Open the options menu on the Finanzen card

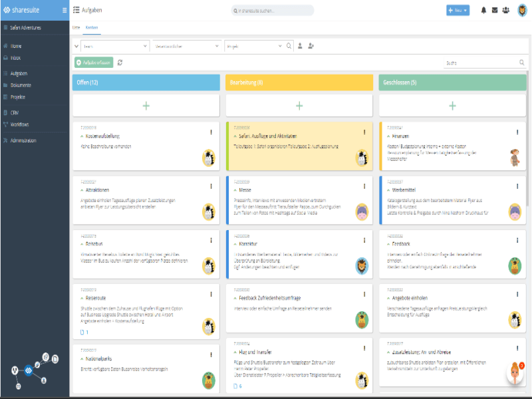[x=517, y=132]
